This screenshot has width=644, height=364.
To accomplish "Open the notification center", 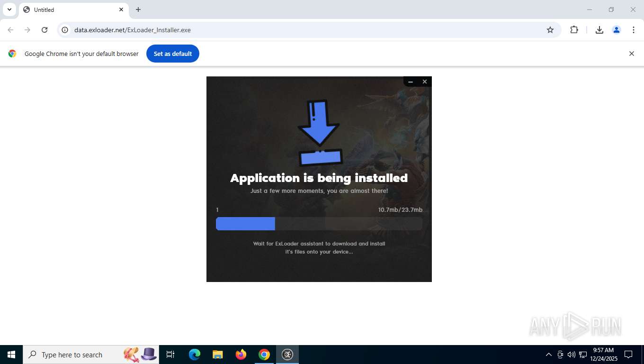I will click(x=628, y=355).
